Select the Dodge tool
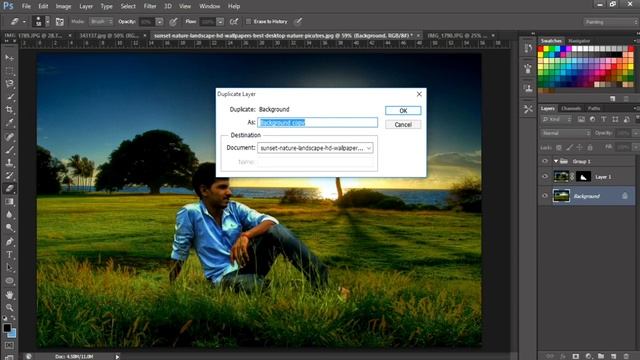Screen dimensions: 640x360 pos(9,227)
